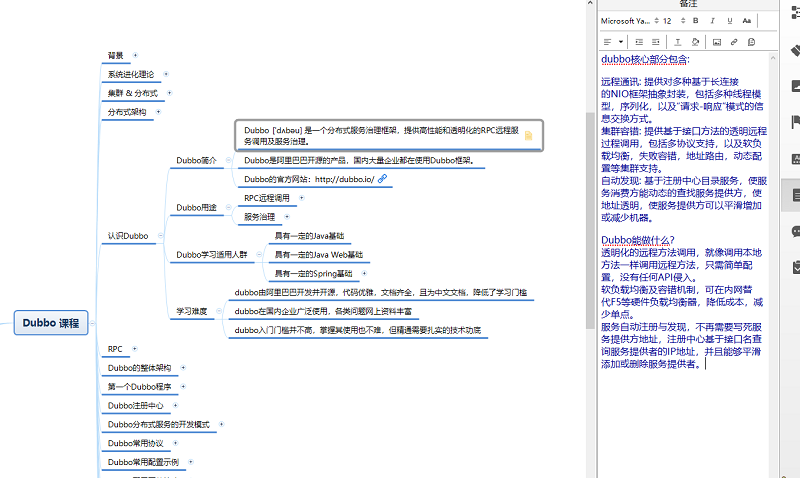Click the increase indent icon
This screenshot has height=478, width=800.
coord(639,42)
